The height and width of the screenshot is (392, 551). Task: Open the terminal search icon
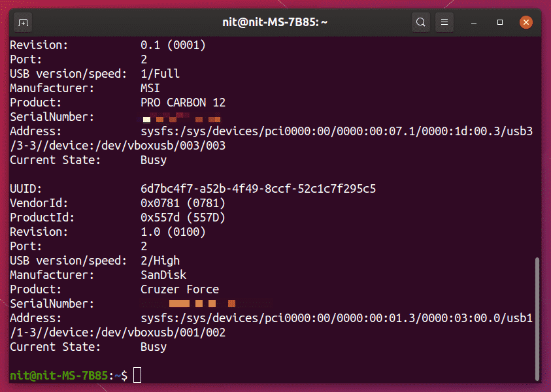[421, 22]
